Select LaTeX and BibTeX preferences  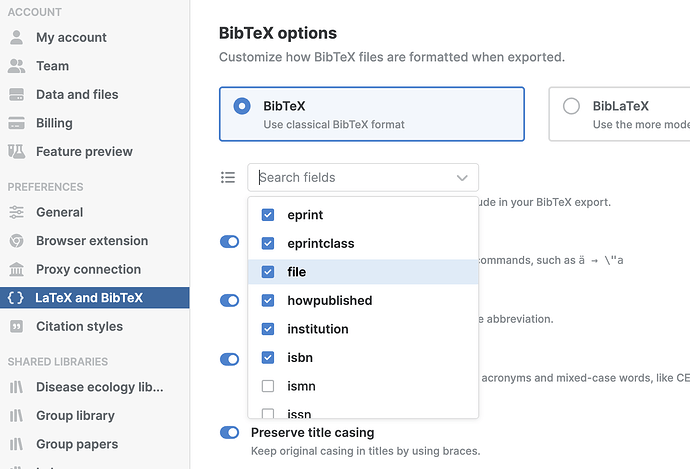[95, 298]
